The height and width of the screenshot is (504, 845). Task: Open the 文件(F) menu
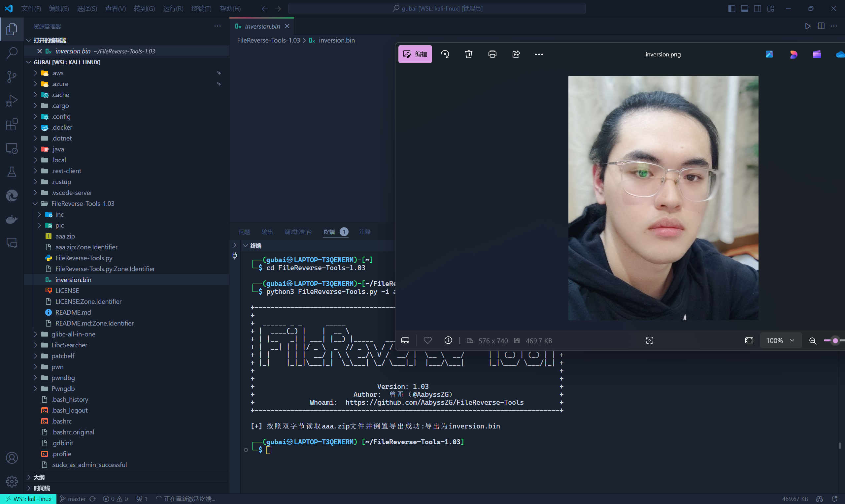point(31,9)
